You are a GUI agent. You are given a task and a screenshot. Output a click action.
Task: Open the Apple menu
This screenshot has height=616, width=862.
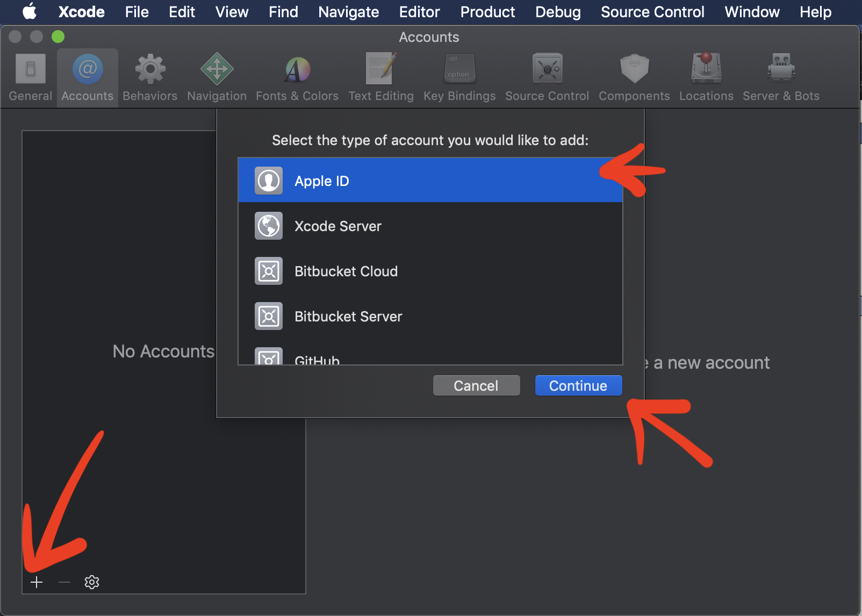tap(30, 11)
